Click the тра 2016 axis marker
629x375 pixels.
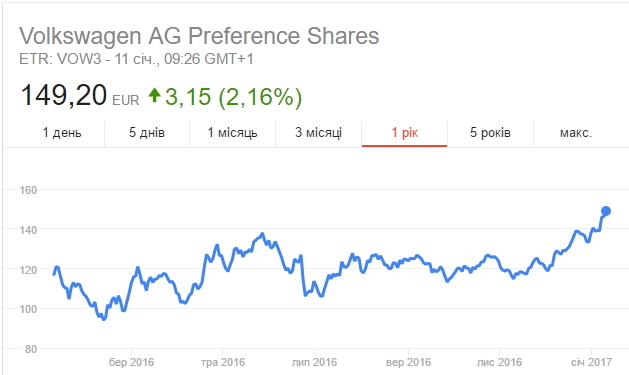[223, 362]
